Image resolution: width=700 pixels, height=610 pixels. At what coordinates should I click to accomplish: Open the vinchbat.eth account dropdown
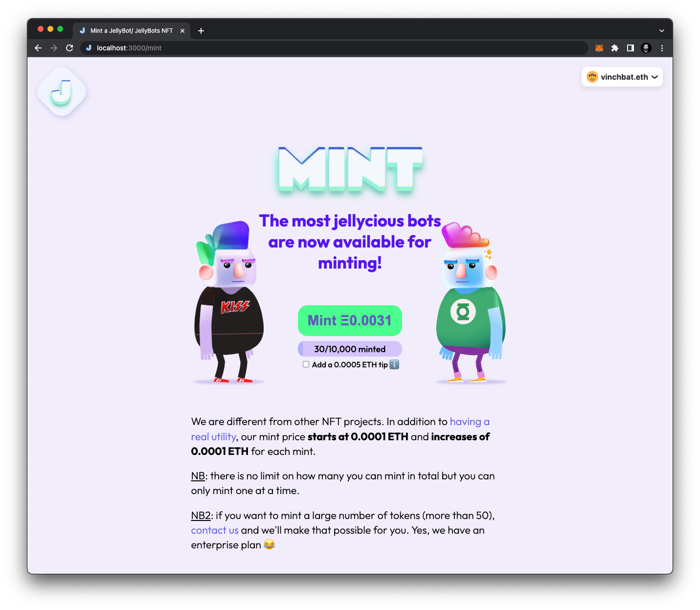(x=622, y=77)
